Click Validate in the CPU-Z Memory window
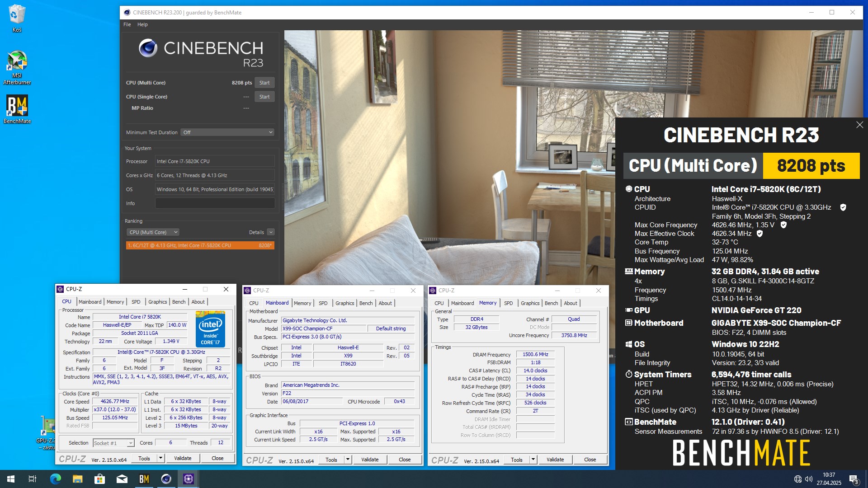The height and width of the screenshot is (488, 868). point(555,460)
